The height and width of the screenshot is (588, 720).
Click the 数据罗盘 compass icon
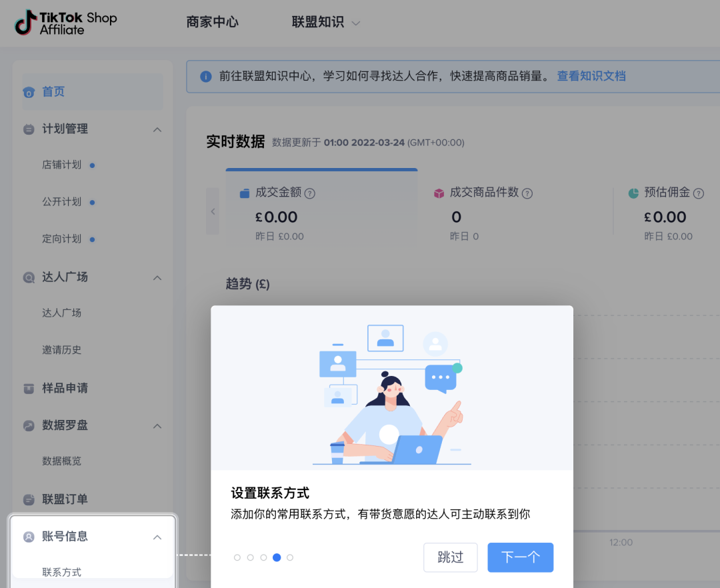pyautogui.click(x=28, y=425)
